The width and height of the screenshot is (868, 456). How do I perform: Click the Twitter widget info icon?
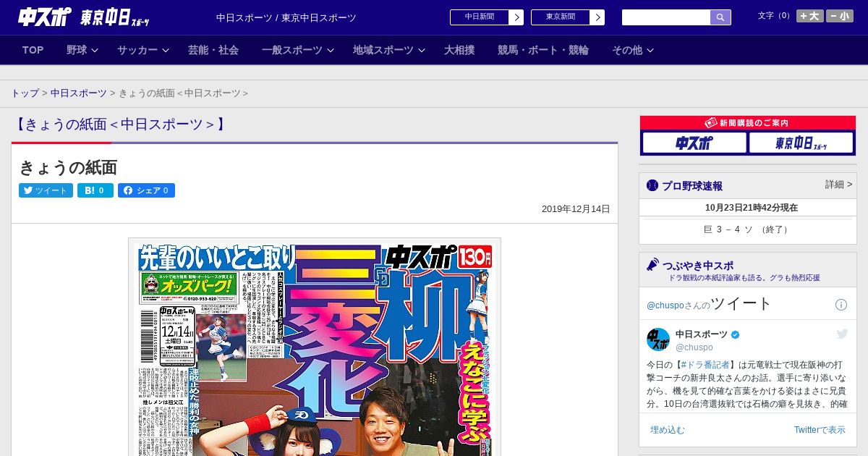point(841,305)
